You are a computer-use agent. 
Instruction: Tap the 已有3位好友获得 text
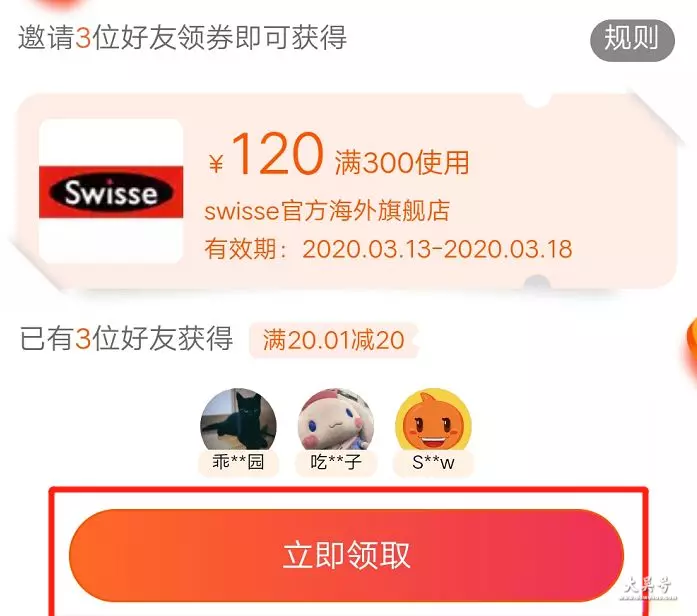pyautogui.click(x=126, y=339)
